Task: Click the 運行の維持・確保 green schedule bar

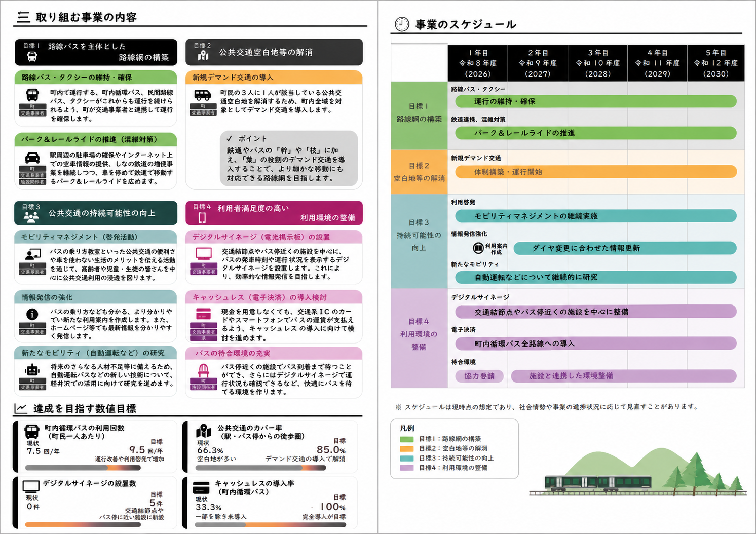Action: 596,101
